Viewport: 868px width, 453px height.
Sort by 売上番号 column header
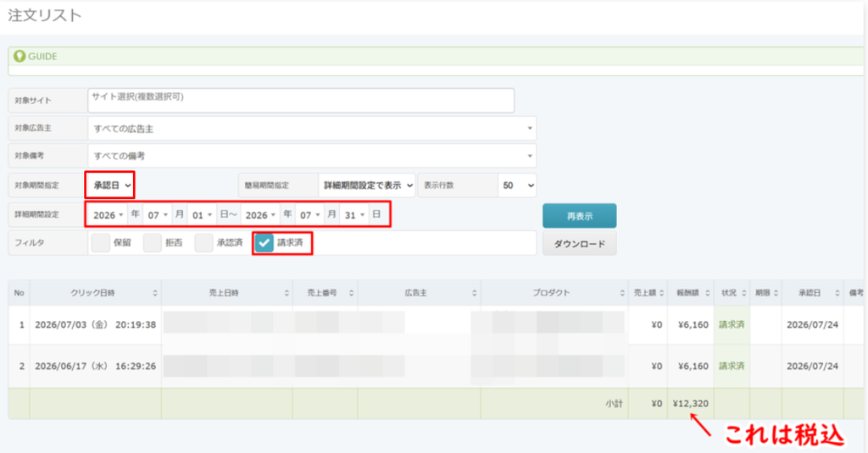click(x=325, y=293)
